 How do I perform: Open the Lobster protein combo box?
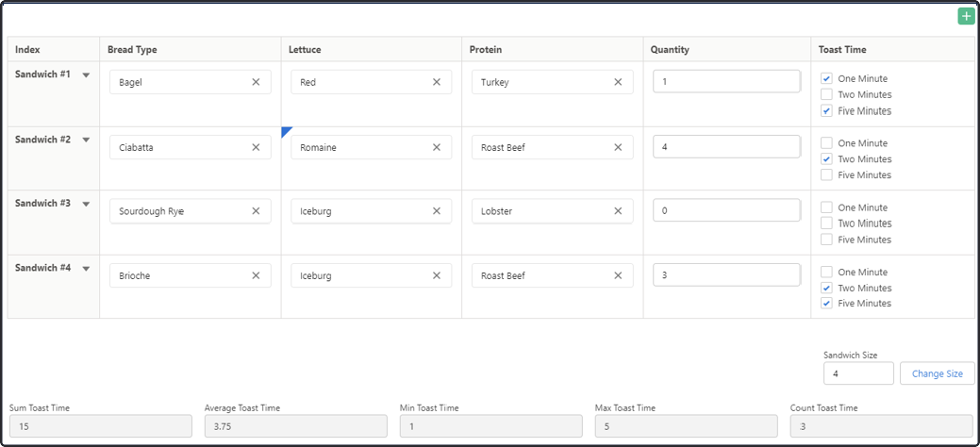[553, 211]
